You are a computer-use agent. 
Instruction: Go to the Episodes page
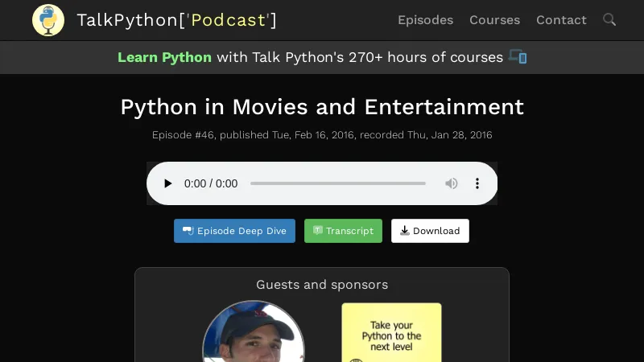point(425,20)
